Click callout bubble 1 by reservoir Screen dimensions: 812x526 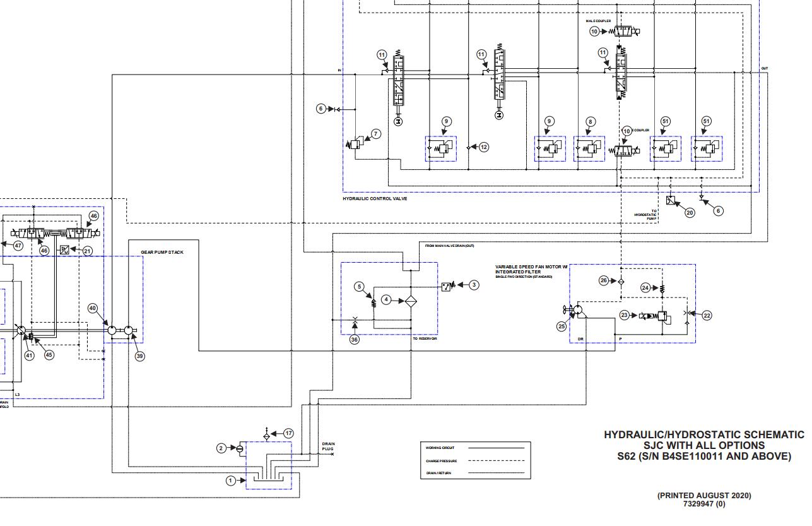[231, 481]
